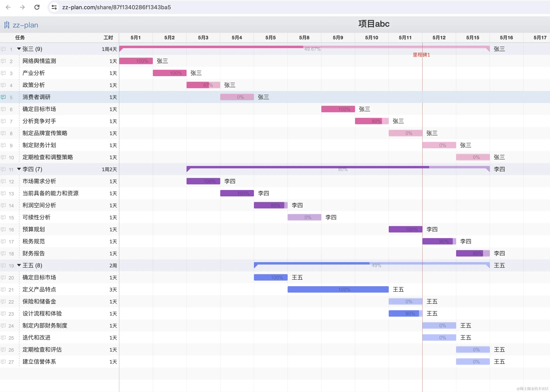
Task: Open comment icon for row 5 消费者调研
Action: (x=3, y=97)
